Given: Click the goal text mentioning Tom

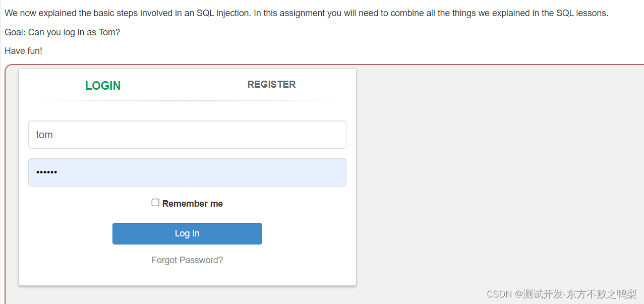Looking at the screenshot, I should (62, 32).
